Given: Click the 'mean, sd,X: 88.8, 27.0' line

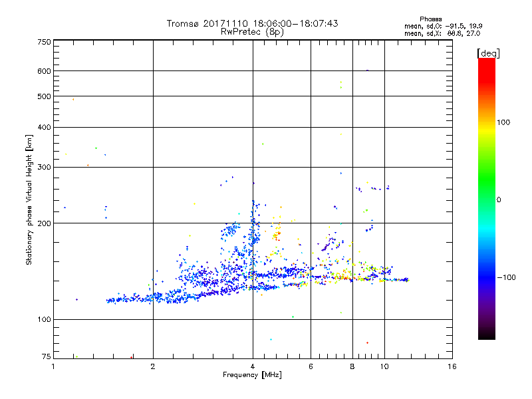Looking at the screenshot, I should (442, 33).
